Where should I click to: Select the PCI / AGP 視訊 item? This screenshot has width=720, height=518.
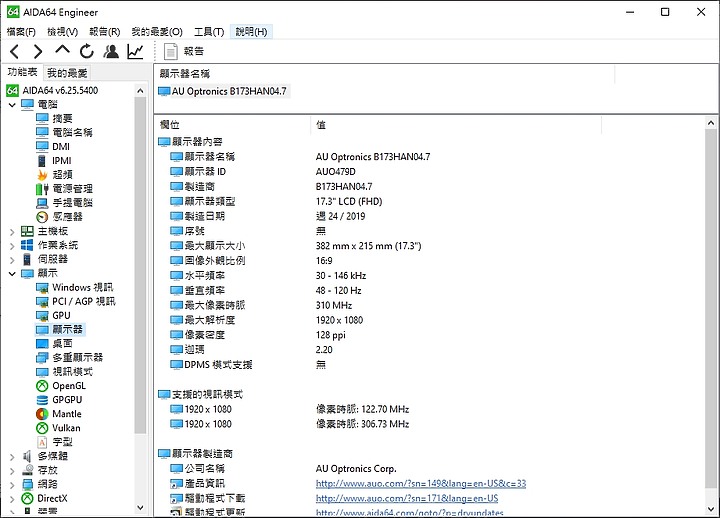click(76, 301)
